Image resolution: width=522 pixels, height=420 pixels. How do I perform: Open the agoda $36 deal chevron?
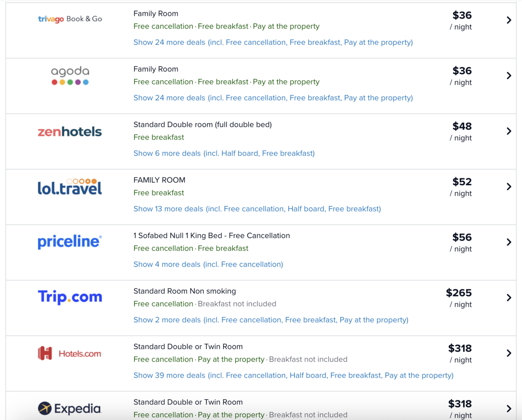(x=509, y=76)
